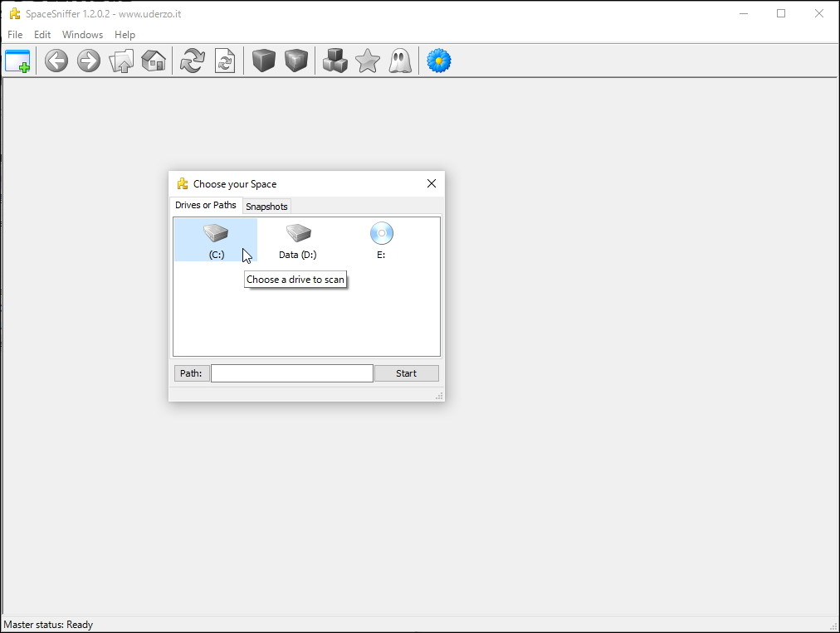The width and height of the screenshot is (840, 633).
Task: Go back with the left arrow icon
Action: tap(56, 61)
